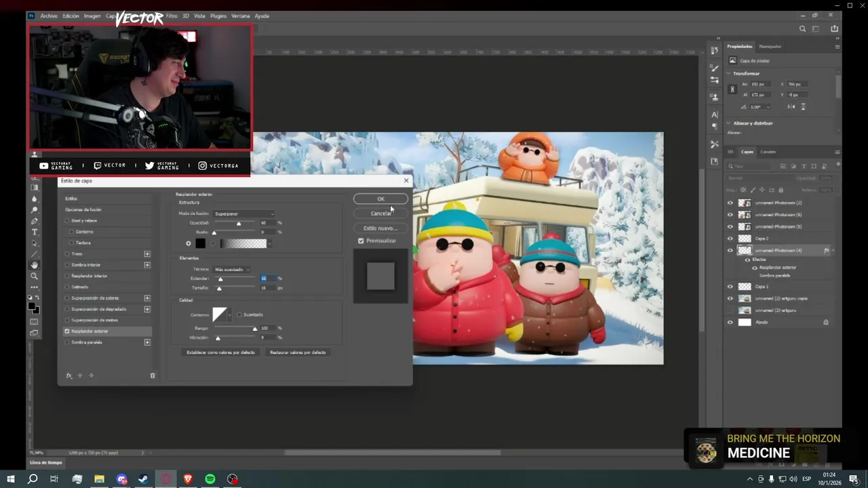Click the Cancelar button
The width and height of the screenshot is (868, 488).
point(380,213)
